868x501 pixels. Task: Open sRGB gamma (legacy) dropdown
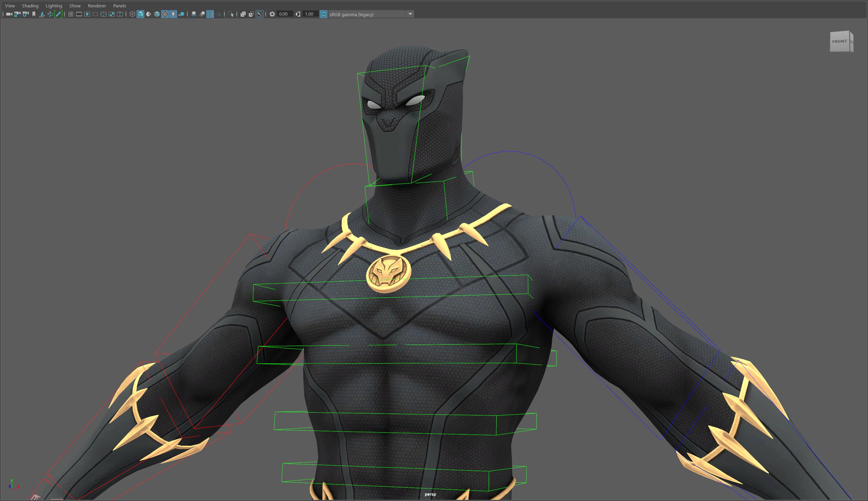(371, 14)
